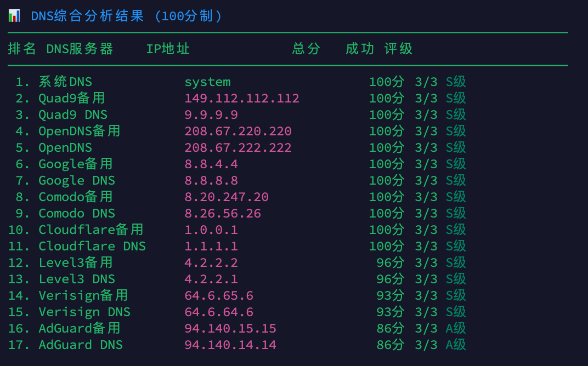
Task: Click the OpenDNS entry
Action: tap(65, 147)
